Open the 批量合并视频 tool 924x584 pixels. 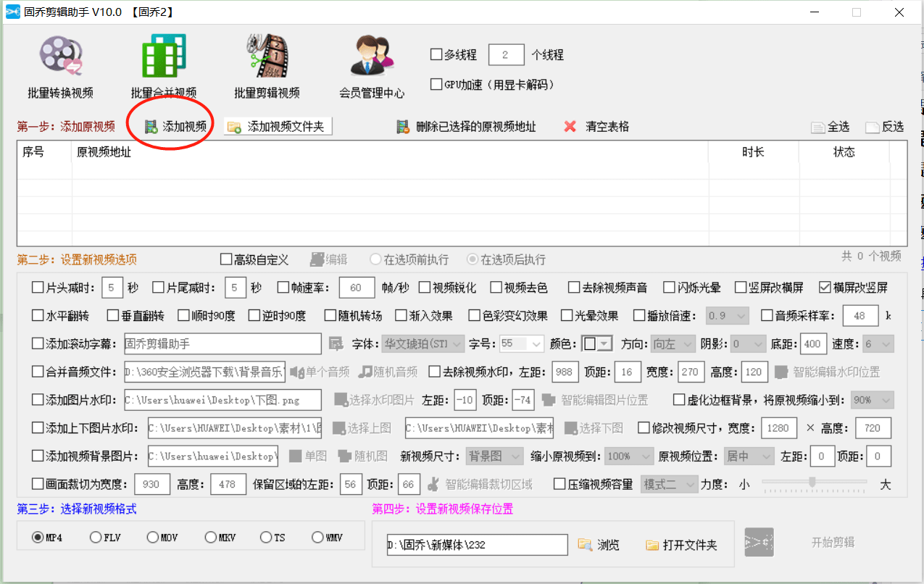click(x=164, y=57)
